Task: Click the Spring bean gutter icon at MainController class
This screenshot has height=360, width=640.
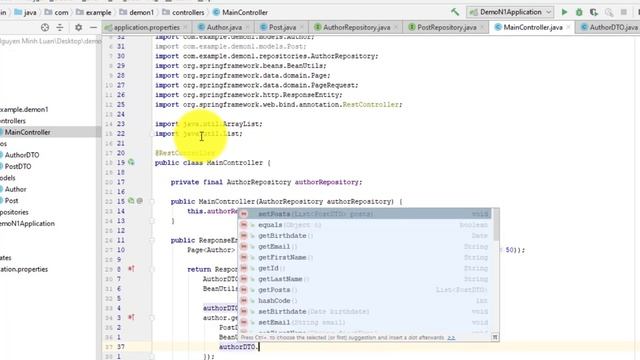Action: pyautogui.click(x=131, y=162)
